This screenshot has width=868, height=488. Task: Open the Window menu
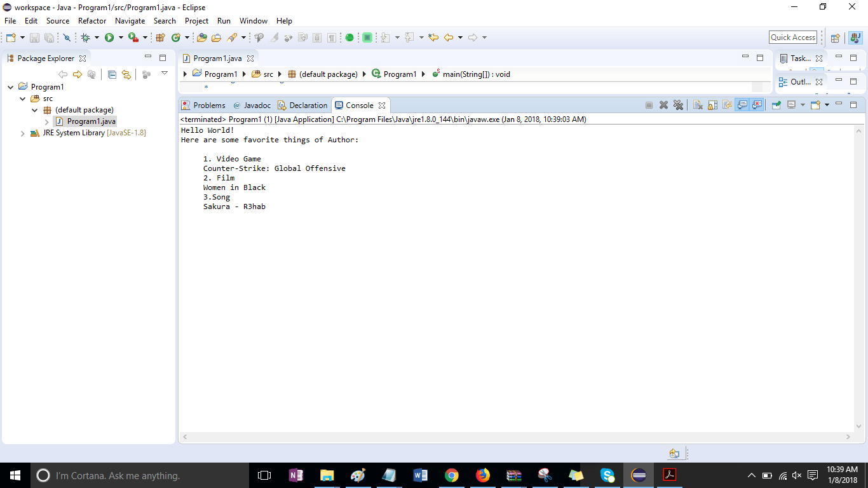click(253, 21)
